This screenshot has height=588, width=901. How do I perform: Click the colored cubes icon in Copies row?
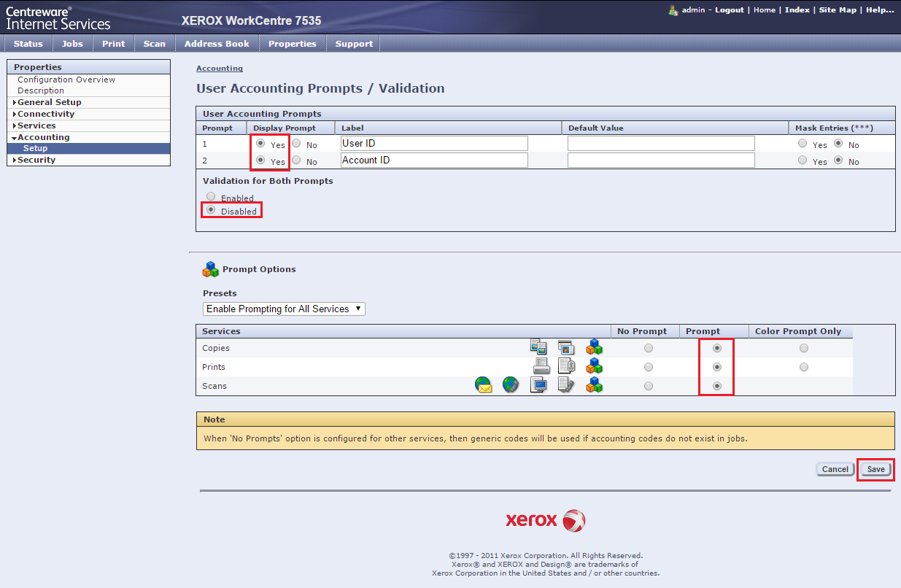(594, 347)
